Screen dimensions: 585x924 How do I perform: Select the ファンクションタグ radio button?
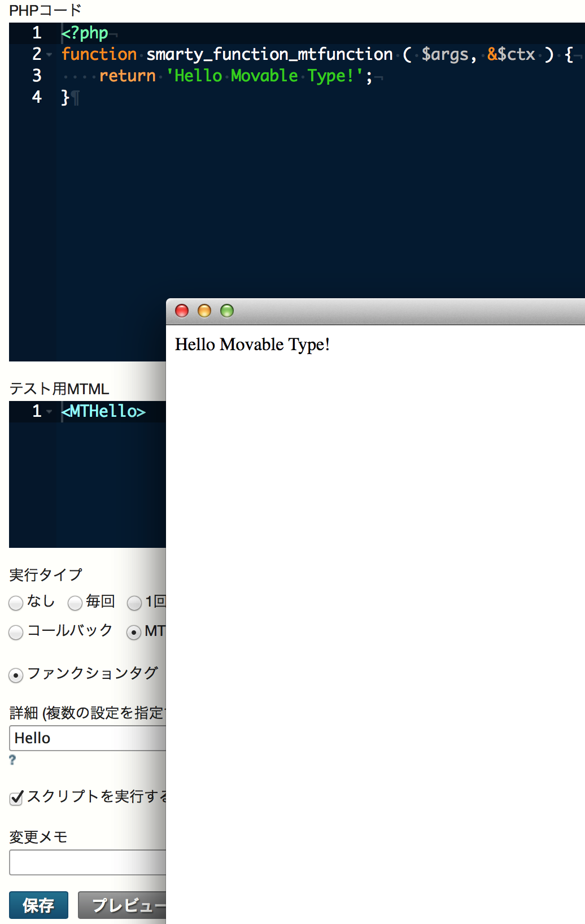(x=16, y=675)
